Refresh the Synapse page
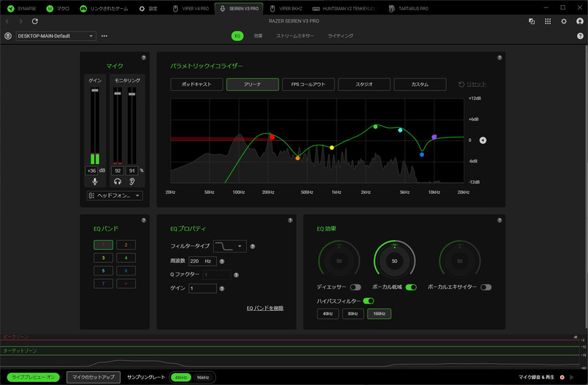 tap(35, 21)
